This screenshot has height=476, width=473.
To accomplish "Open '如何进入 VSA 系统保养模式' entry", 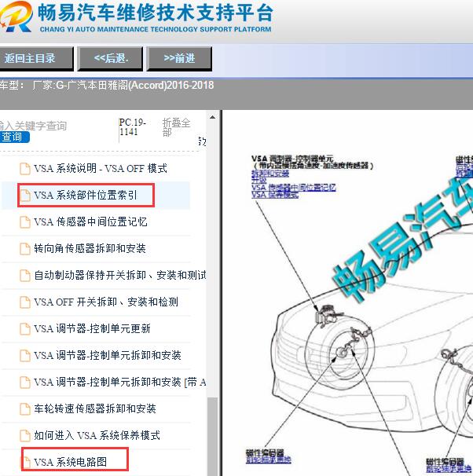I will (x=97, y=435).
